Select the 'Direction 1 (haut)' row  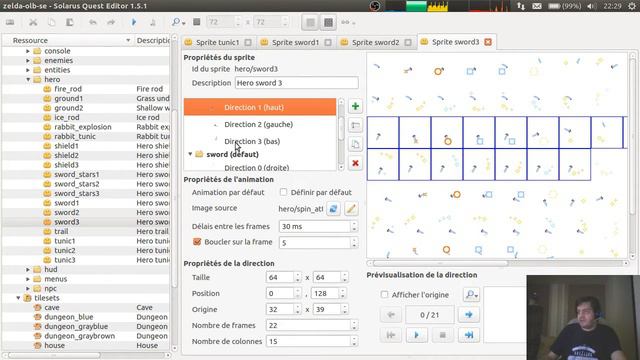tap(260, 107)
